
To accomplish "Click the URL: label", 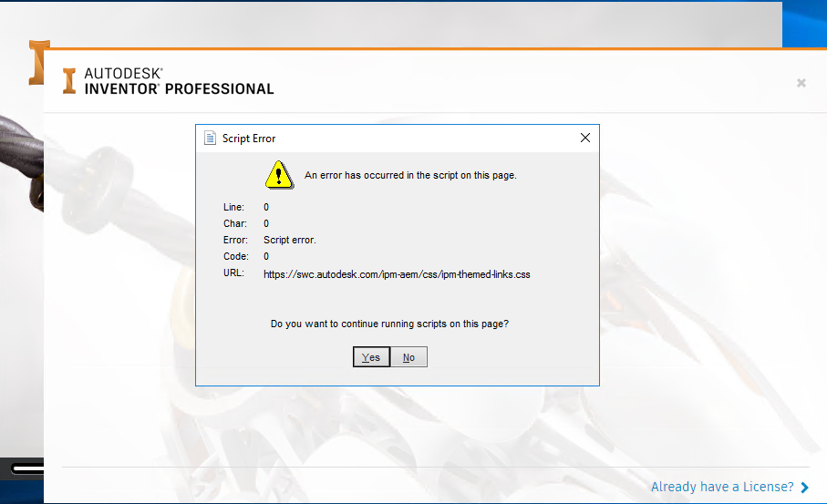I will [x=233, y=273].
